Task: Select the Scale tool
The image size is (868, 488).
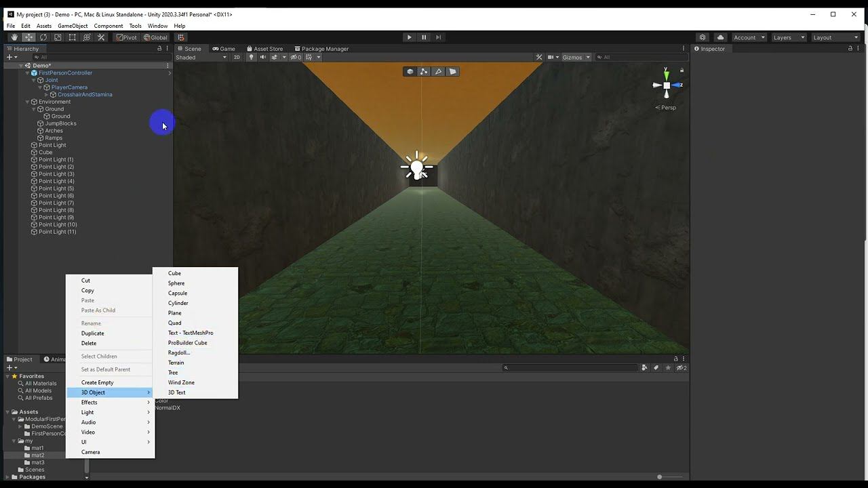Action: pos(58,37)
